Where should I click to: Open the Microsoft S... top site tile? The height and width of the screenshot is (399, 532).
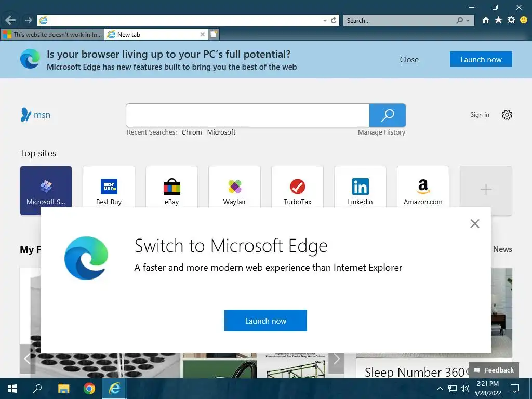(x=46, y=190)
